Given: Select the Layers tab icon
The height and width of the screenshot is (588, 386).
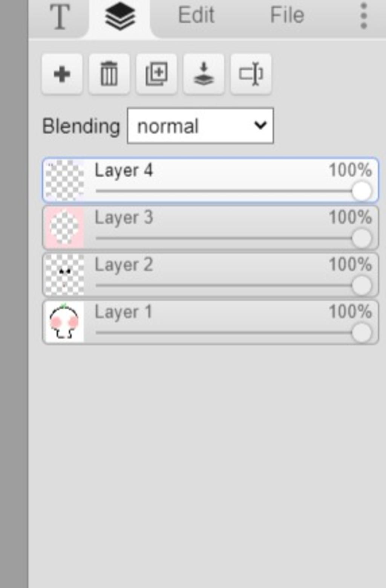Looking at the screenshot, I should pos(120,17).
